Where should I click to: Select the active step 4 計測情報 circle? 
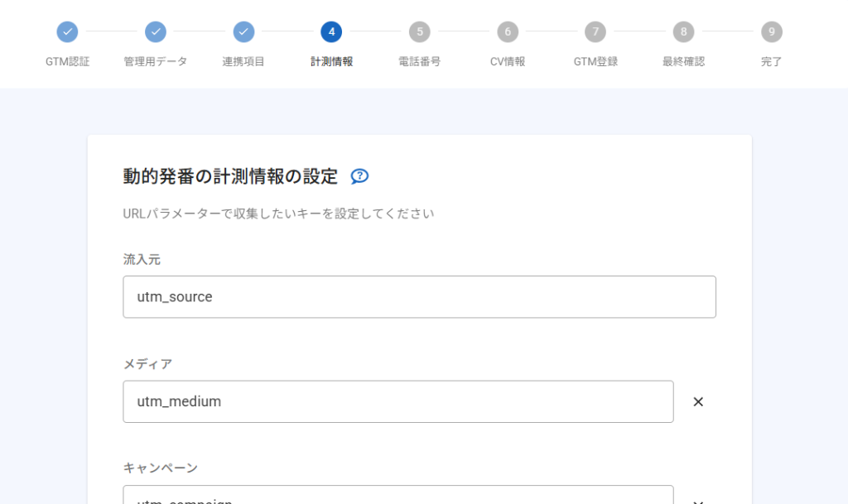click(331, 32)
